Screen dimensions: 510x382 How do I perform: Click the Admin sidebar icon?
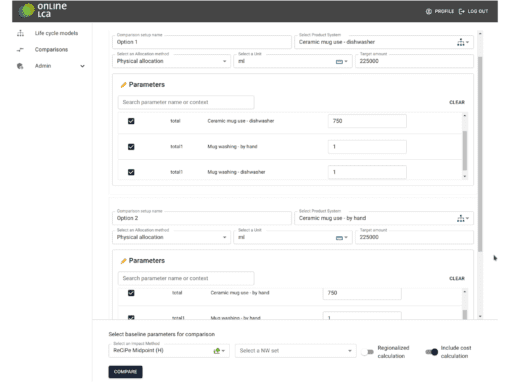coord(20,66)
